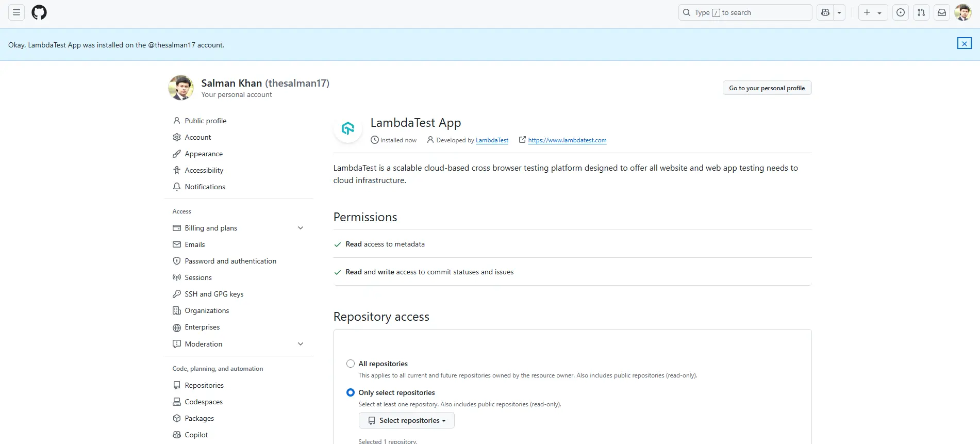
Task: Go to SSH and GPG keys settings
Action: point(214,294)
